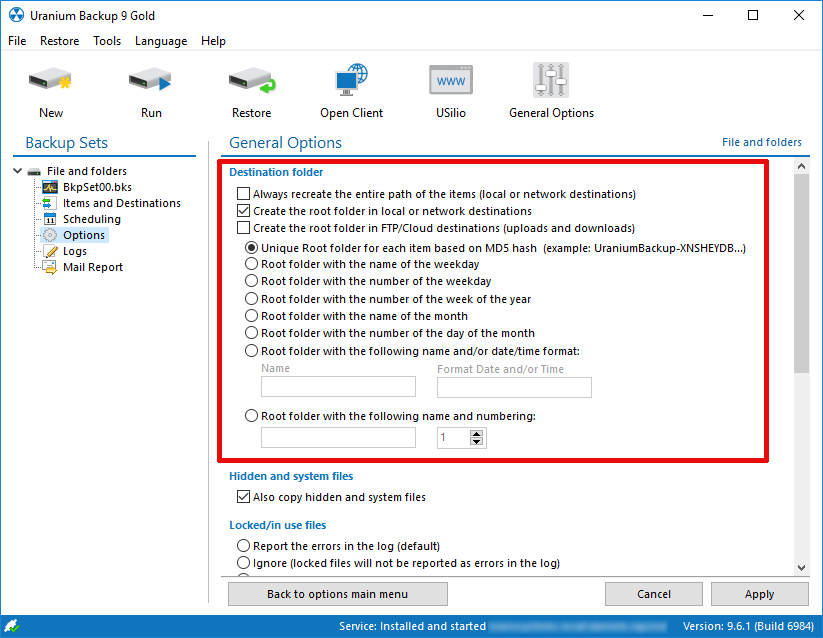Click the New backup toolbar icon
823x638 pixels.
click(x=50, y=81)
